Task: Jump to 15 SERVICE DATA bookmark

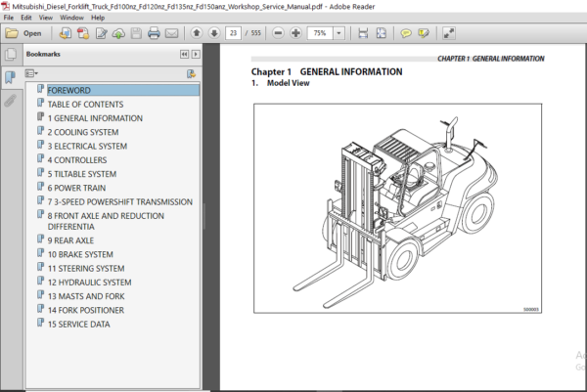Action: tap(79, 325)
